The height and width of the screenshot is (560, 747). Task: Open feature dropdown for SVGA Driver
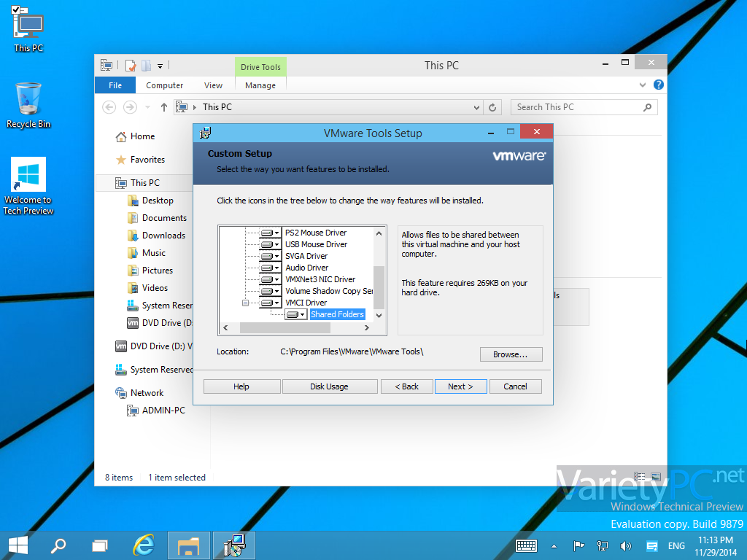click(270, 256)
